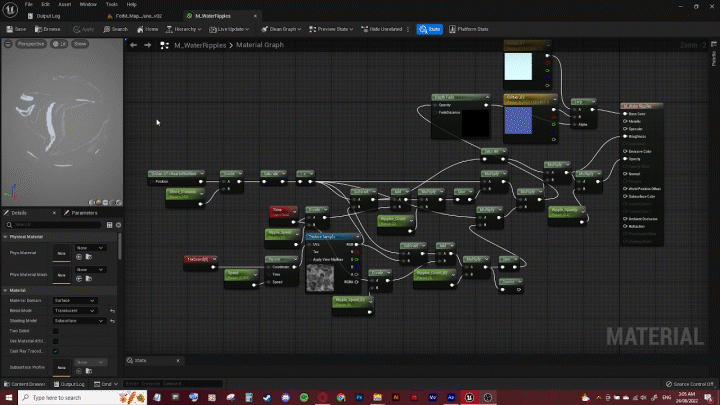Screen dimensions: 720x405
Task: Open Live Update dropdown
Action: click(229, 29)
